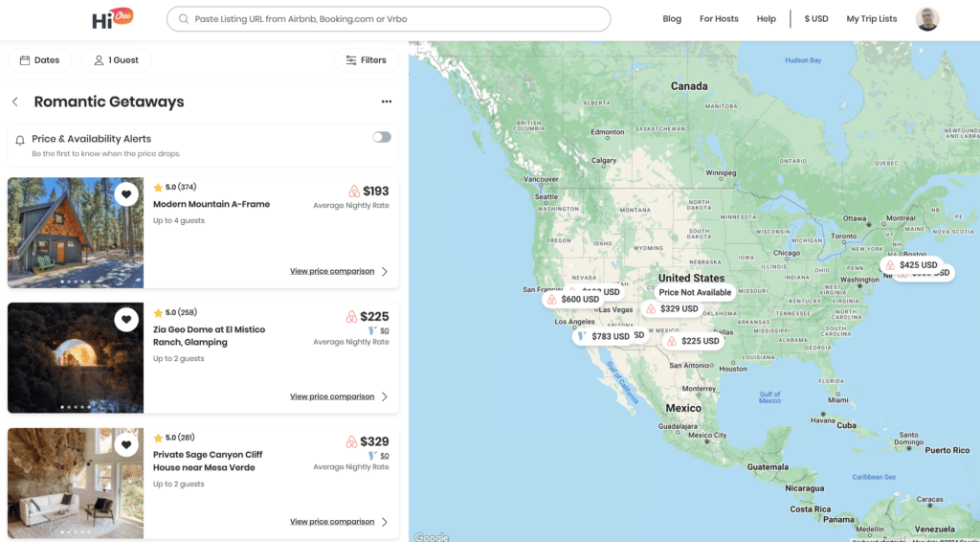Open the Modern Mountain A-Frame photo
The image size is (980, 542).
pos(76,233)
